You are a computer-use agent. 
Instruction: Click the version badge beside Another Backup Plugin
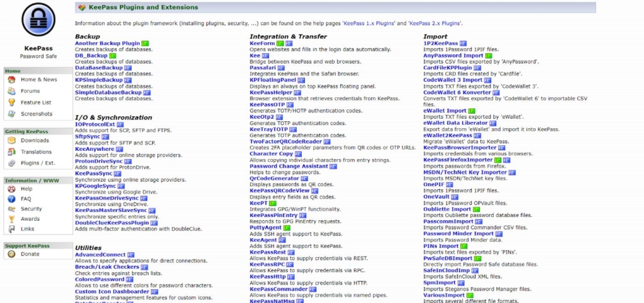(x=145, y=43)
